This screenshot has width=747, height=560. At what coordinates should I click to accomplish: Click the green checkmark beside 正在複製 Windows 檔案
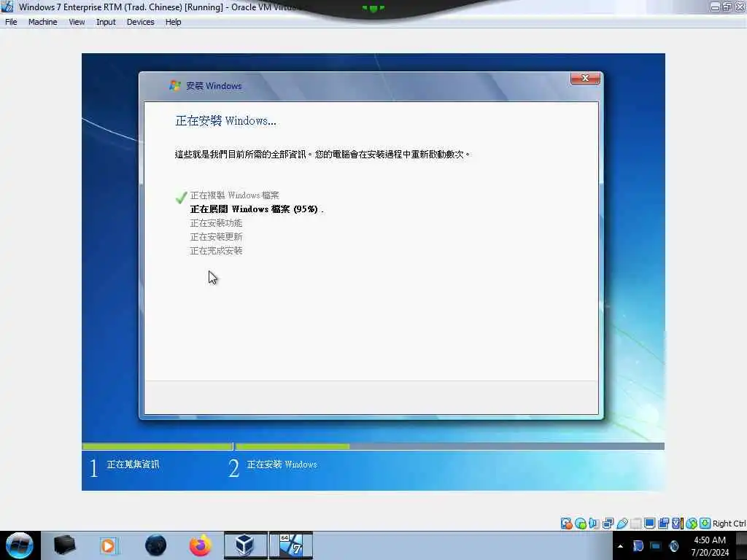181,197
